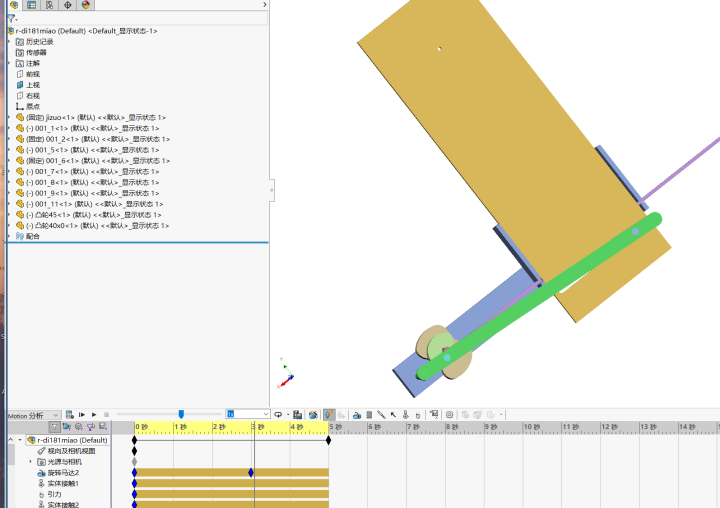This screenshot has height=508, width=720.
Task: Click the Calculate motion study icon
Action: 70,414
